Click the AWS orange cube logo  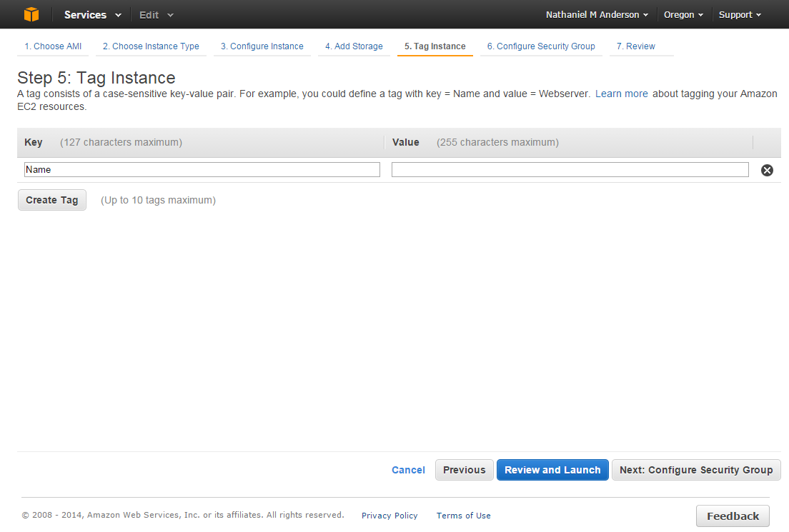[31, 14]
